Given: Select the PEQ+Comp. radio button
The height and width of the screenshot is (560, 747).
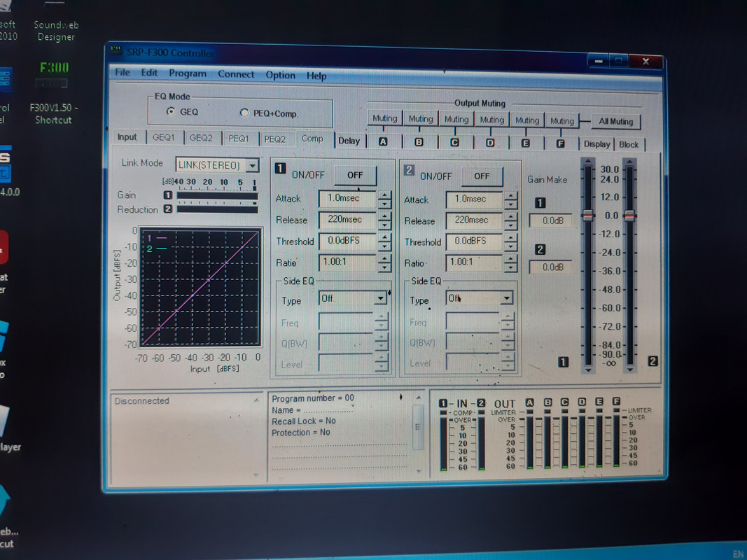Looking at the screenshot, I should [x=244, y=113].
